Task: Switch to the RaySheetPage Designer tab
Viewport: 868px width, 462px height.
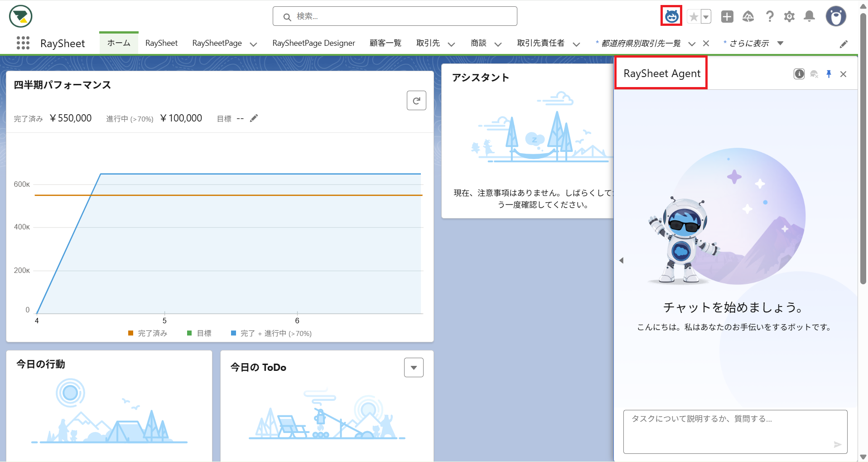Action: (x=313, y=43)
